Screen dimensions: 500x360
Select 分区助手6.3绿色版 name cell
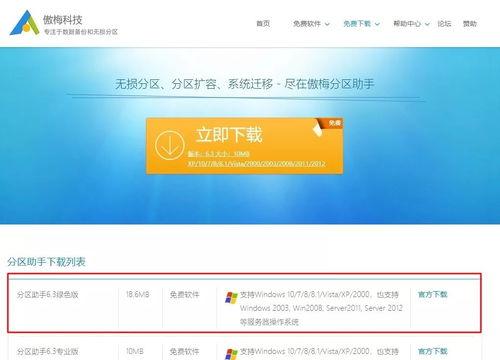(x=48, y=295)
